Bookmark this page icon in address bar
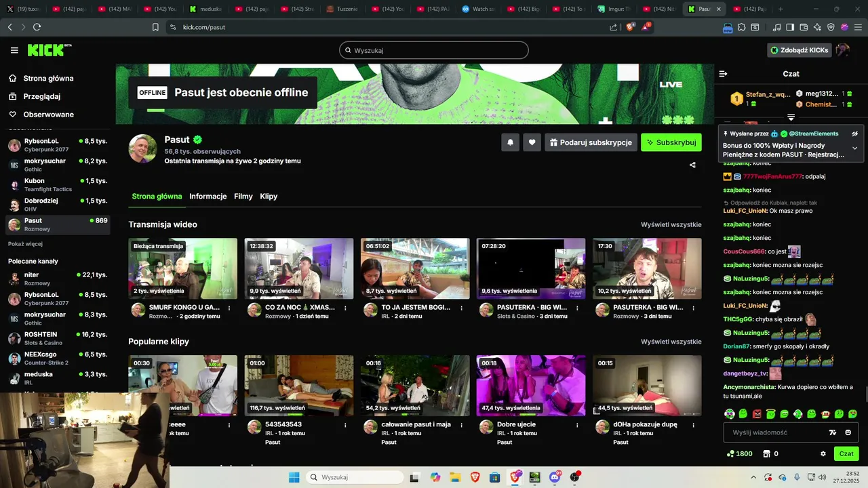The width and height of the screenshot is (868, 488). click(x=155, y=27)
